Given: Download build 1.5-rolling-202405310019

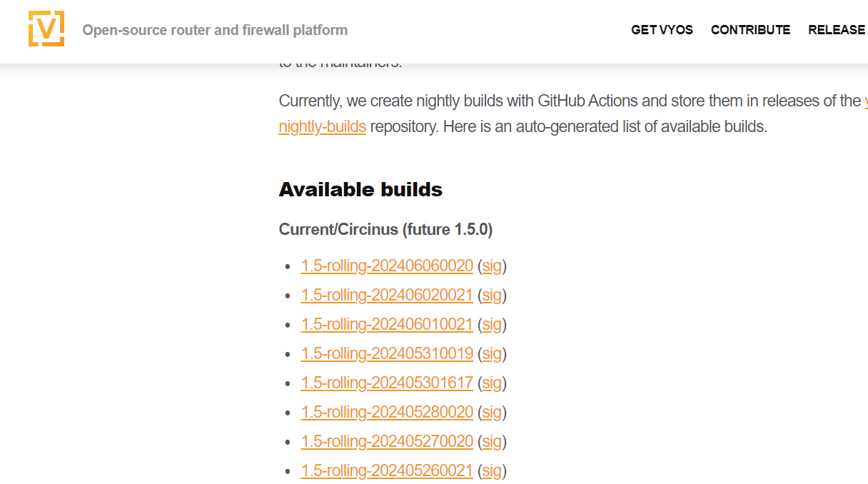Looking at the screenshot, I should (387, 354).
